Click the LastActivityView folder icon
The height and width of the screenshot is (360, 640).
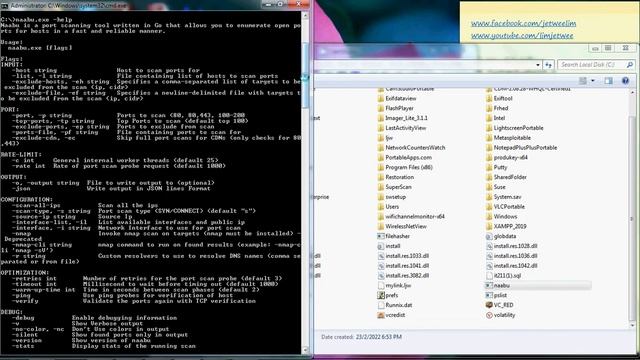click(x=381, y=128)
